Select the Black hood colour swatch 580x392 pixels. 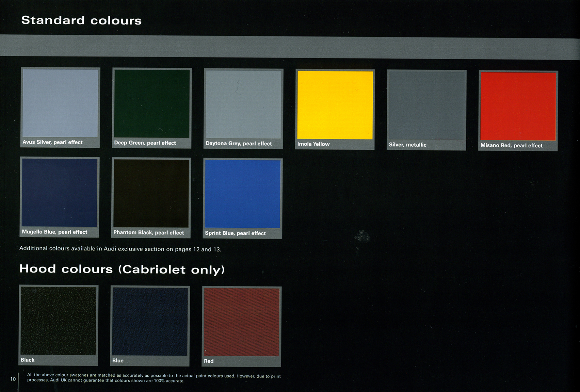[x=59, y=321]
